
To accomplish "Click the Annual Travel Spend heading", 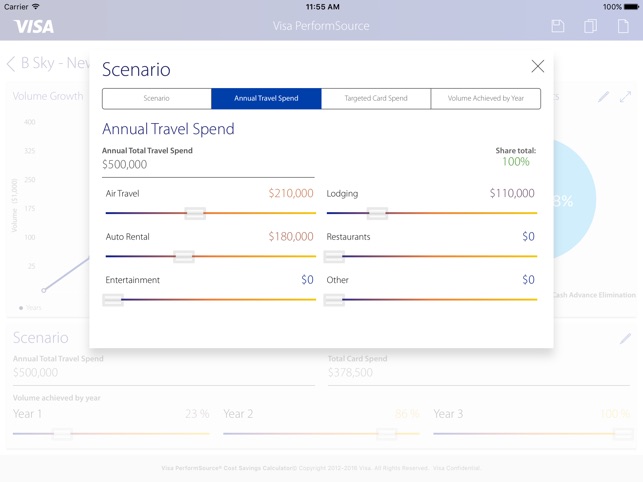I will pos(168,129).
